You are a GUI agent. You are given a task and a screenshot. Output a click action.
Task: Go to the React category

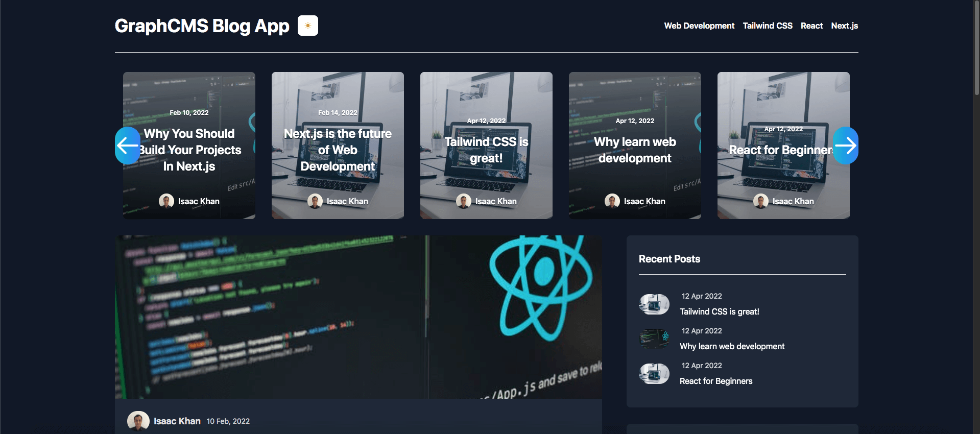811,26
